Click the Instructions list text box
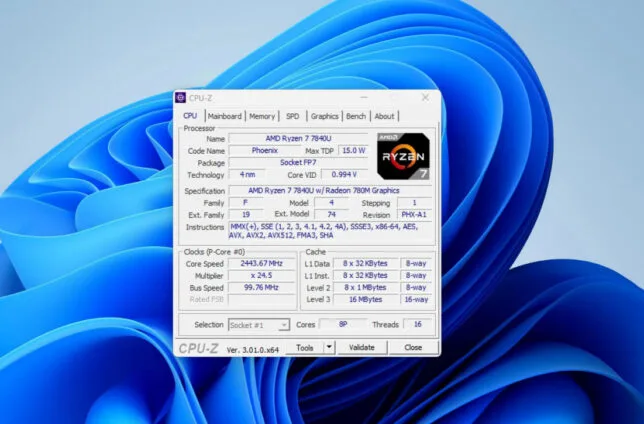The width and height of the screenshot is (644, 424). (330, 231)
